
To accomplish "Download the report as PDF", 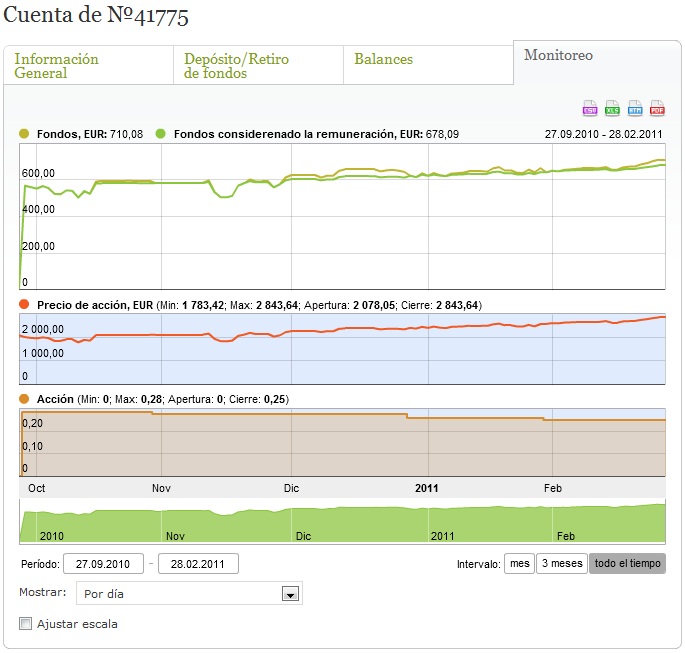I will (657, 108).
